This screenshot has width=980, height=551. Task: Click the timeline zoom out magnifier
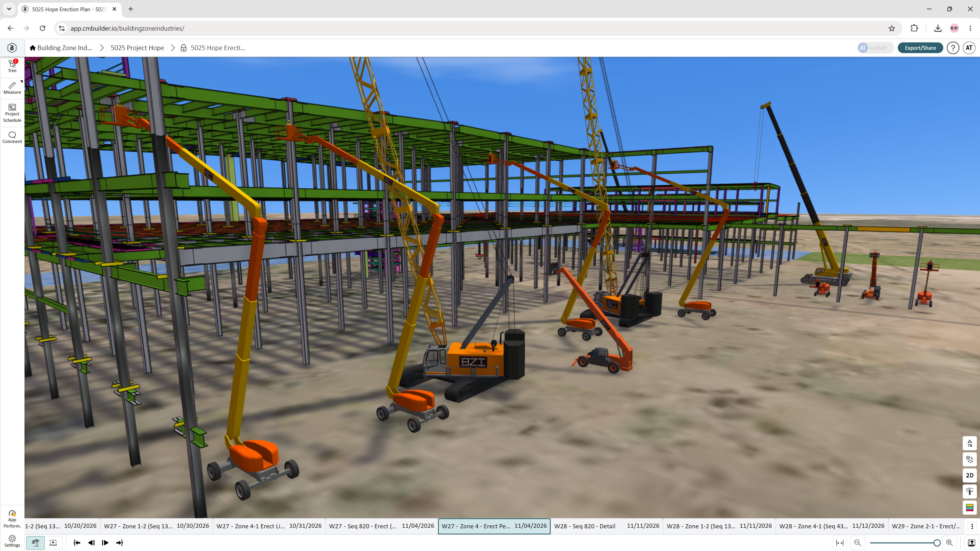pyautogui.click(x=857, y=543)
